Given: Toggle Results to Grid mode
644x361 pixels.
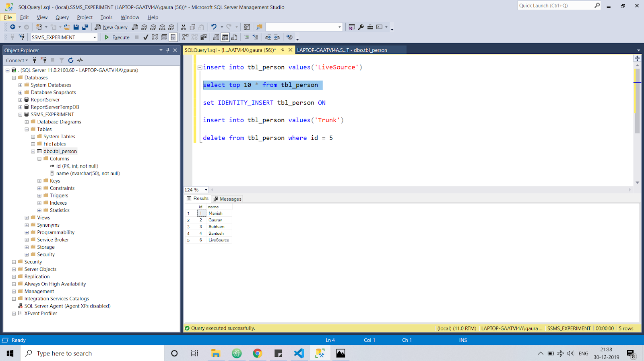Looking at the screenshot, I should click(225, 37).
